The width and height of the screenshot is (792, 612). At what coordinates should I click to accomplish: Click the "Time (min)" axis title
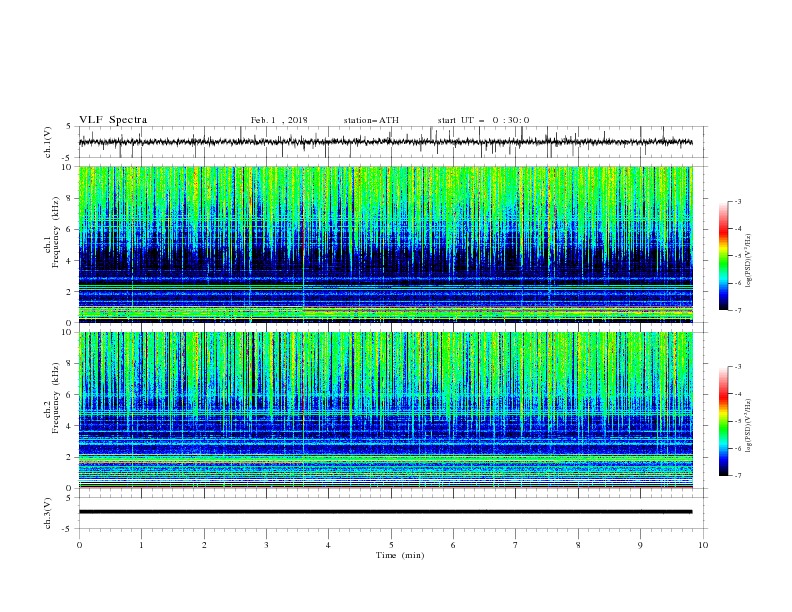(400, 555)
